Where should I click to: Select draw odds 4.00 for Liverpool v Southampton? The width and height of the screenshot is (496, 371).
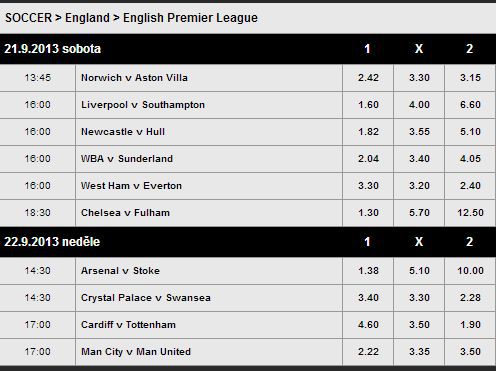(419, 105)
